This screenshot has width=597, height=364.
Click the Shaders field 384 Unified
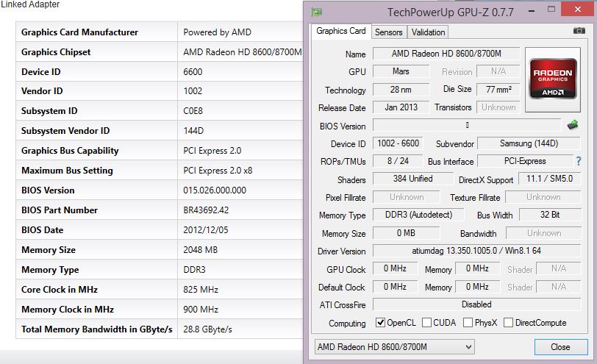pyautogui.click(x=413, y=179)
